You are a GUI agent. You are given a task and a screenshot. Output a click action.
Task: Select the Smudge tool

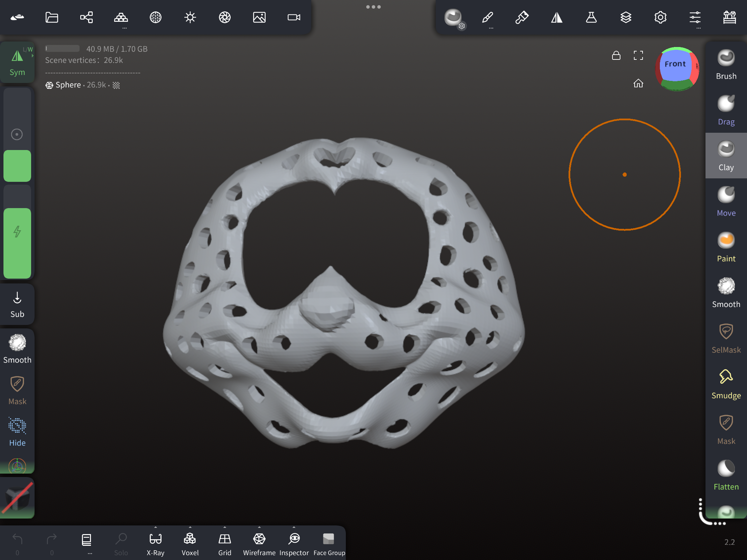726,384
